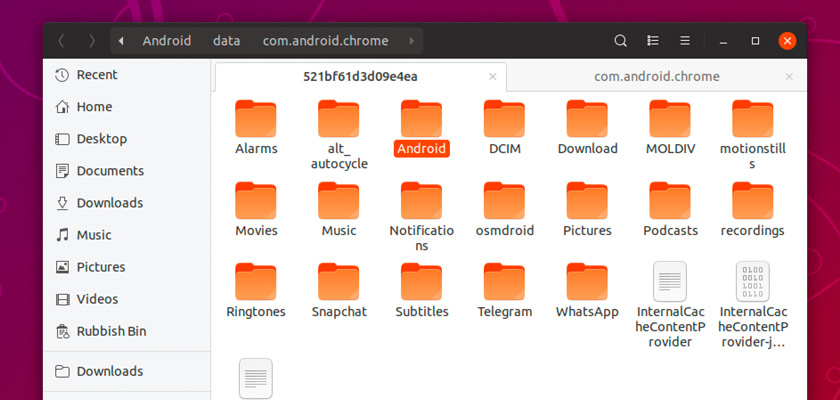Open Downloads bookmark below the sidebar separator

126,372
